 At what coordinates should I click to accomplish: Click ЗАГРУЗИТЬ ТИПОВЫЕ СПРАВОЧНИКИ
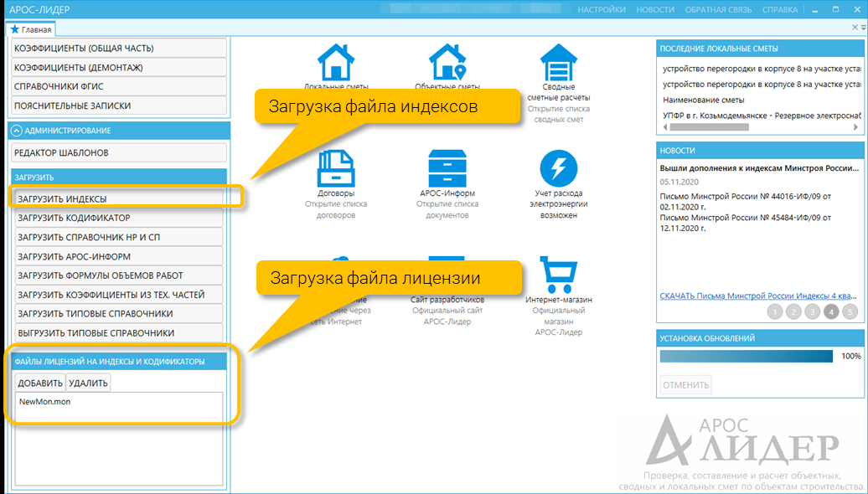click(119, 314)
